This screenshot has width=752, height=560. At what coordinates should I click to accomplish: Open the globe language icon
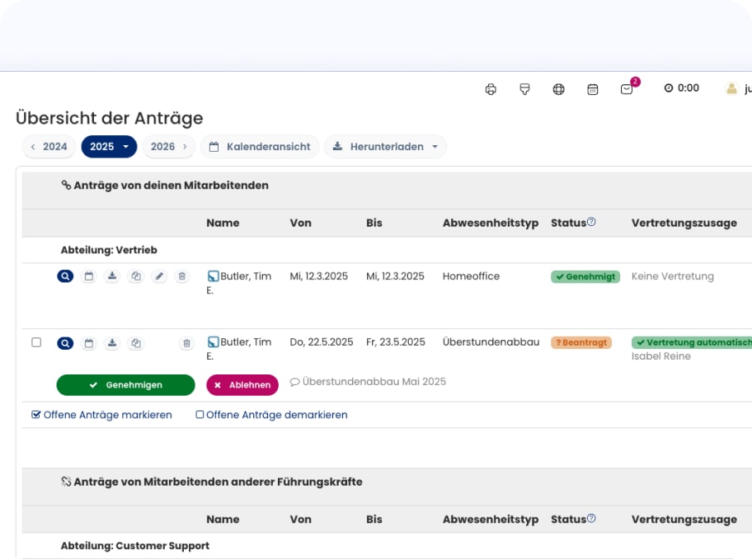558,89
